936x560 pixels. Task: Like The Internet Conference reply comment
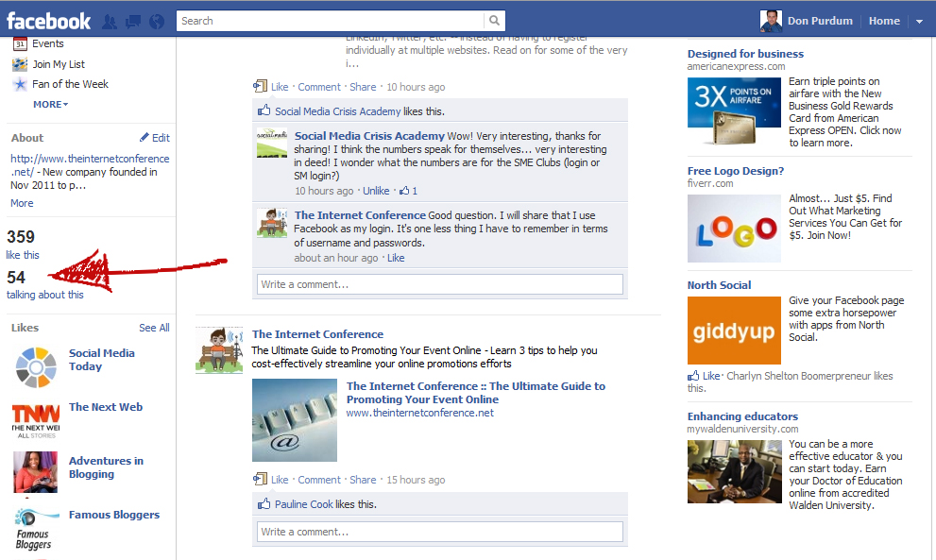click(x=396, y=258)
